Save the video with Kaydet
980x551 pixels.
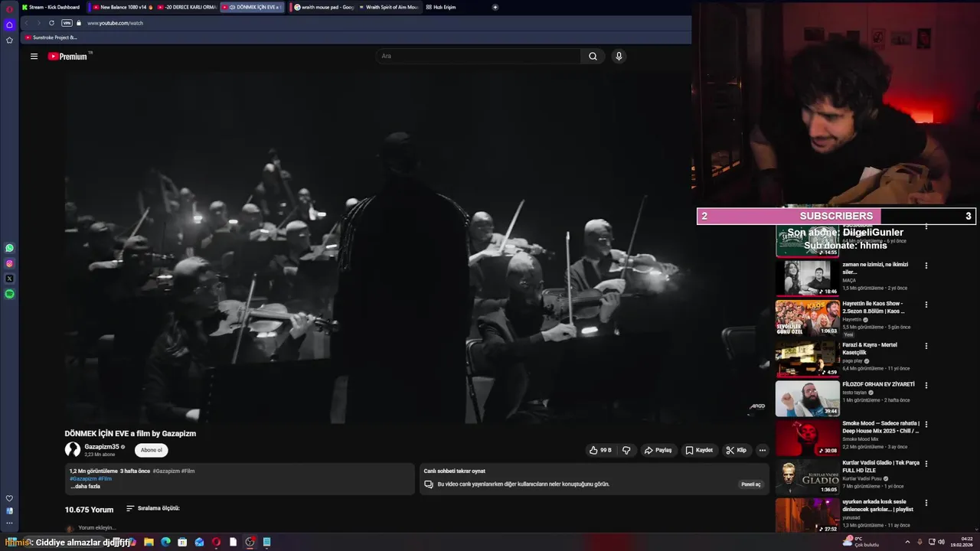(698, 450)
